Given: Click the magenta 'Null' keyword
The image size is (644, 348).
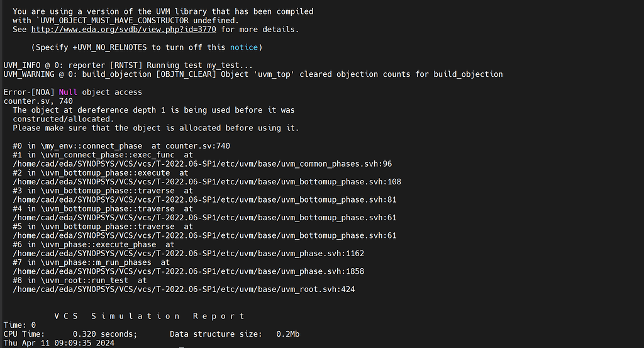Looking at the screenshot, I should pos(68,92).
